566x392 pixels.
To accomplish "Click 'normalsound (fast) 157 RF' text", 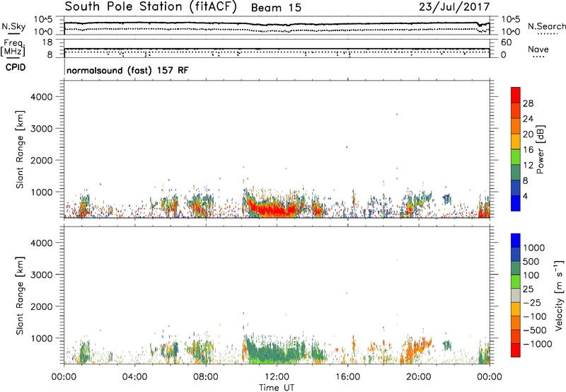I will pos(127,70).
